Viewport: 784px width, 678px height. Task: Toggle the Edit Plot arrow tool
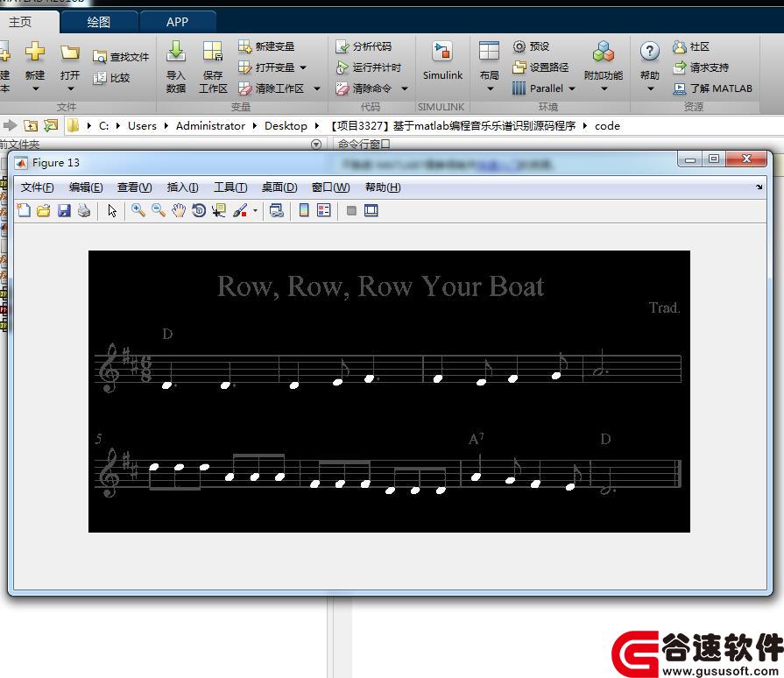112,210
